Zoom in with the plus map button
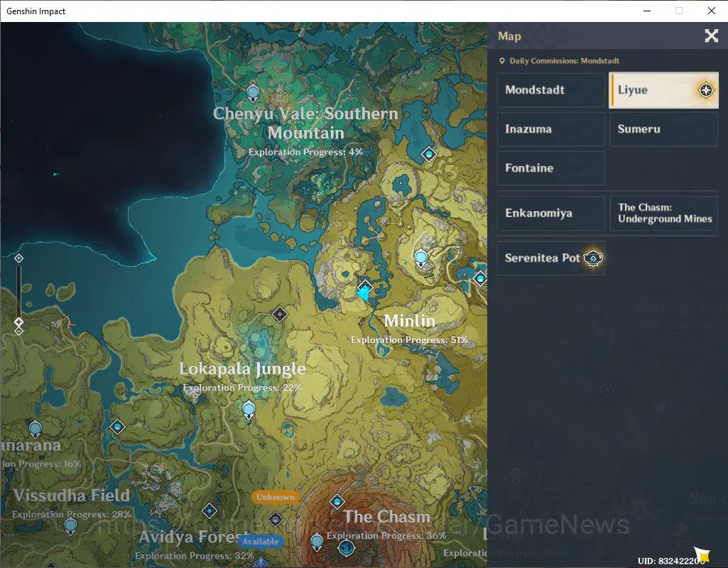728x568 pixels. click(18, 258)
